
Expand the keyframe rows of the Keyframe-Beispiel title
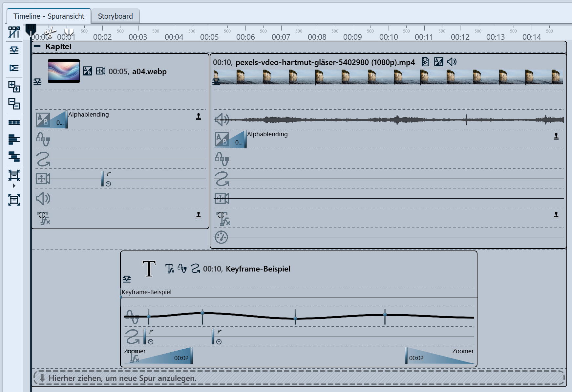click(127, 279)
